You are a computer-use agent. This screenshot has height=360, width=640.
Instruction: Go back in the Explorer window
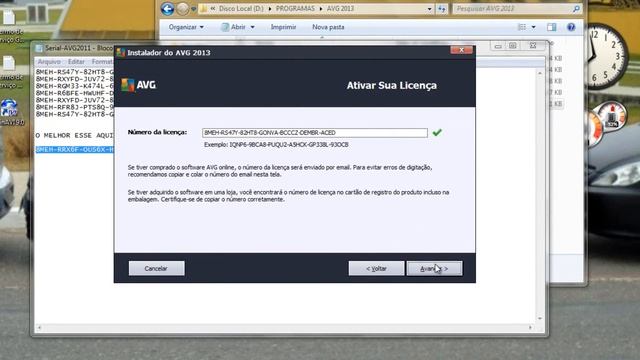[x=167, y=9]
